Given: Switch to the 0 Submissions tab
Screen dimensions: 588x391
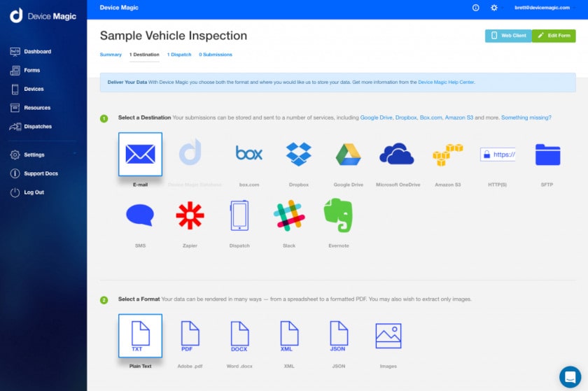Looking at the screenshot, I should coord(216,55).
